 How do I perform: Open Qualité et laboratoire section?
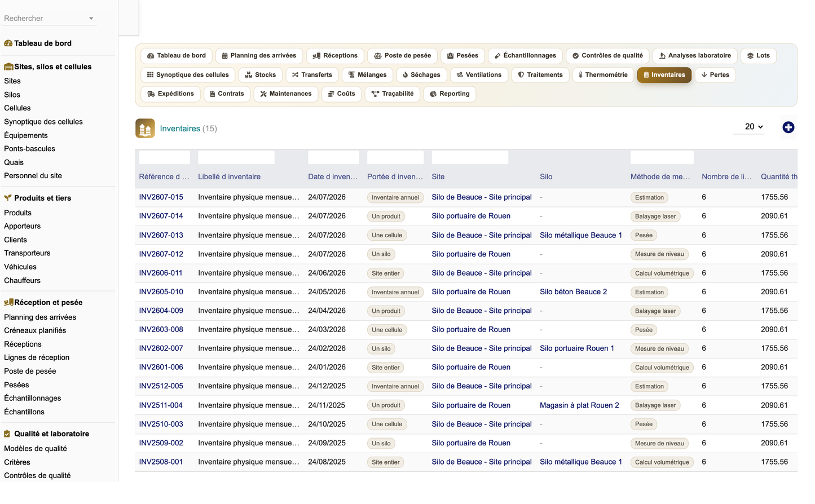[51, 434]
